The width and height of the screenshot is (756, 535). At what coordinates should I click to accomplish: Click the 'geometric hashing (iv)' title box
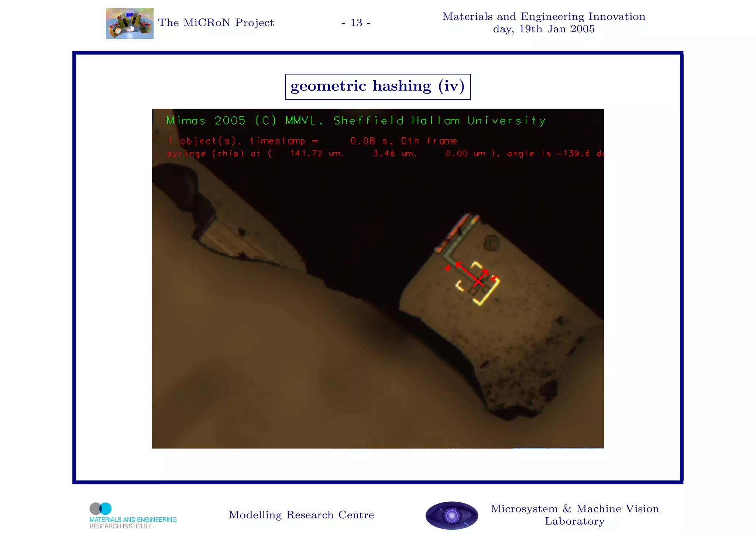[x=378, y=86]
